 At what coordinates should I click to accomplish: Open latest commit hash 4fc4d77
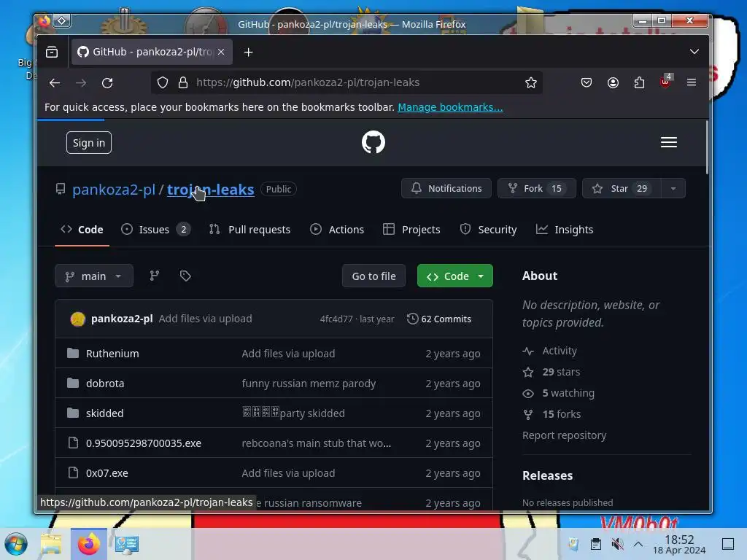336,319
